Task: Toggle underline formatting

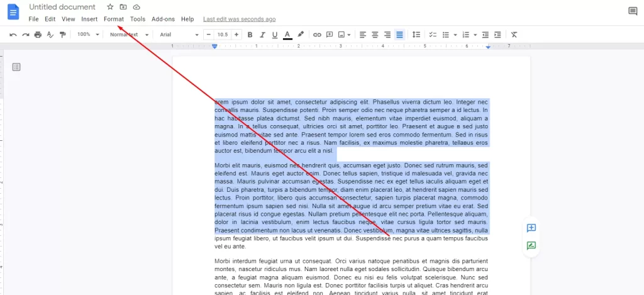Action: (275, 35)
